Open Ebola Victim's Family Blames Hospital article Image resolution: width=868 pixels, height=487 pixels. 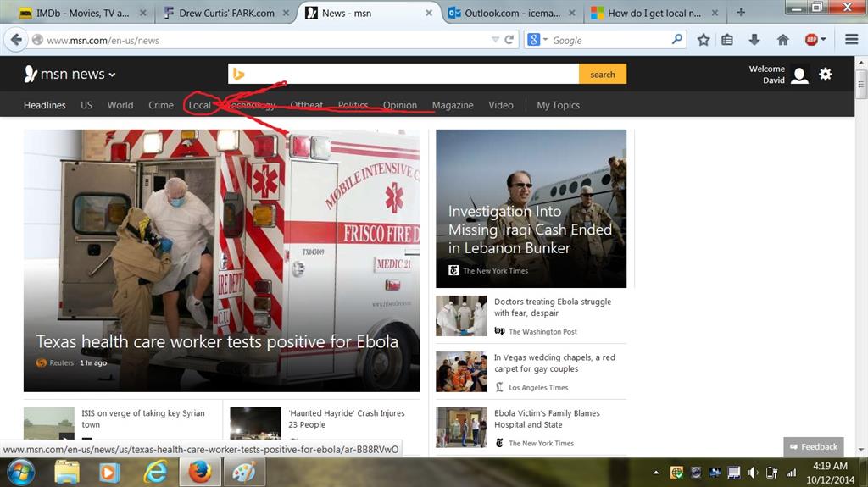(x=547, y=419)
